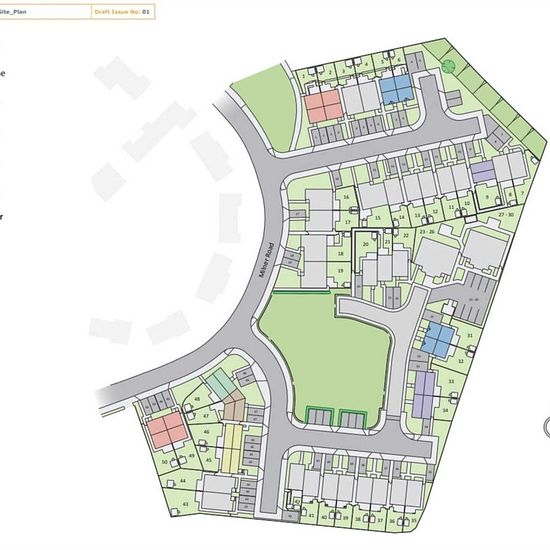This screenshot has height=550, width=550.
Task: Click plot number 47
Action: 206,416
